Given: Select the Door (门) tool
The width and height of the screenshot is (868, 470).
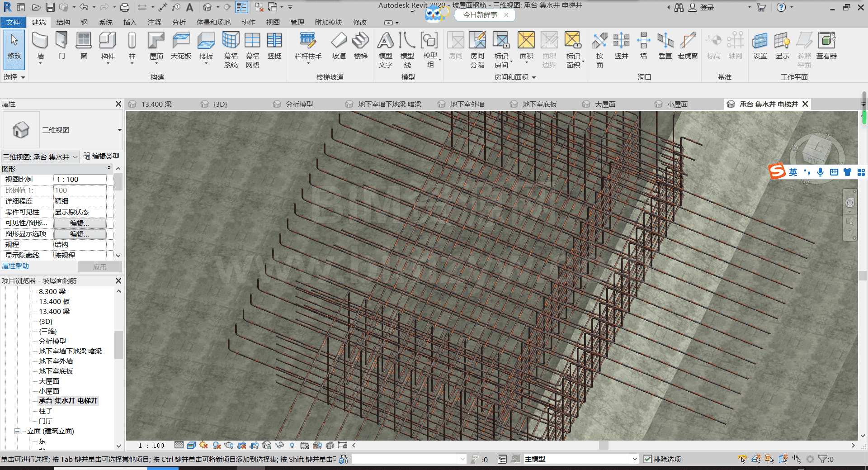Looking at the screenshot, I should click(61, 46).
